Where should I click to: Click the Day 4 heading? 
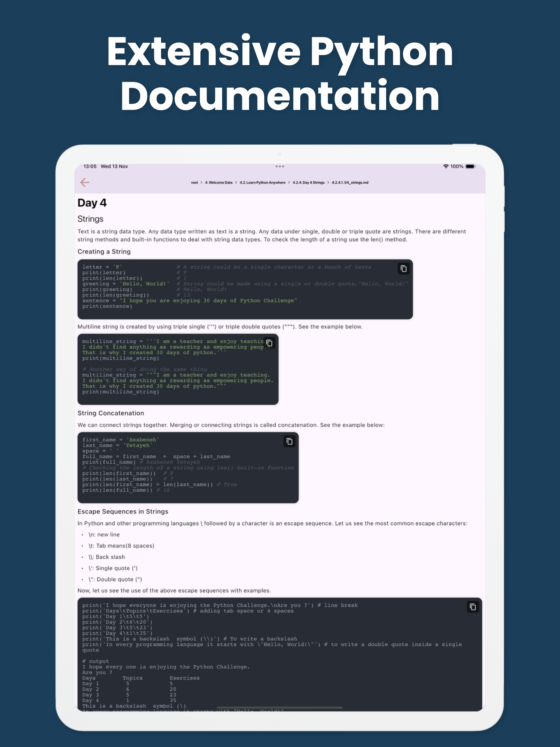click(x=92, y=203)
